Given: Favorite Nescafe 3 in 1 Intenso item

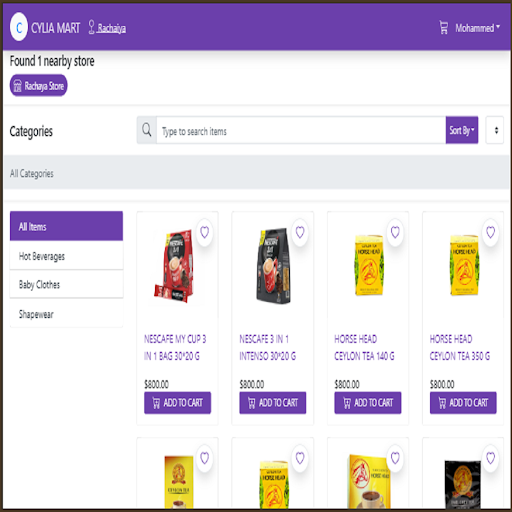Looking at the screenshot, I should pos(300,232).
